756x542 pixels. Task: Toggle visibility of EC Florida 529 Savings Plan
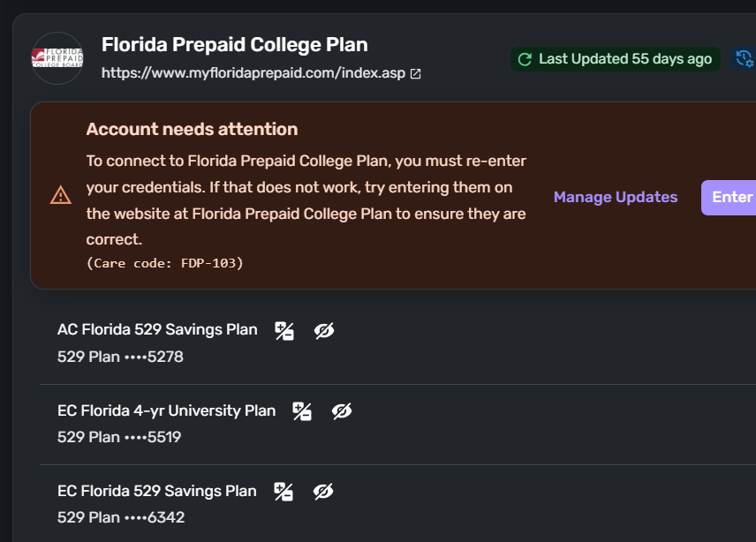[x=323, y=492]
